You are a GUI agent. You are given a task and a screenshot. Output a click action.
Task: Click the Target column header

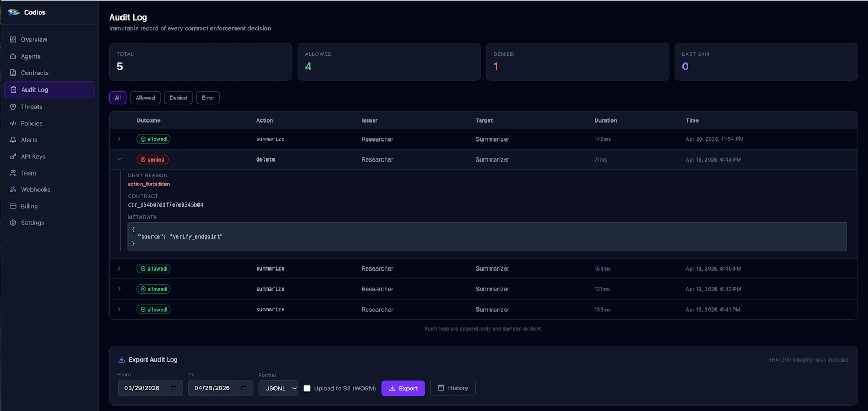pos(484,120)
